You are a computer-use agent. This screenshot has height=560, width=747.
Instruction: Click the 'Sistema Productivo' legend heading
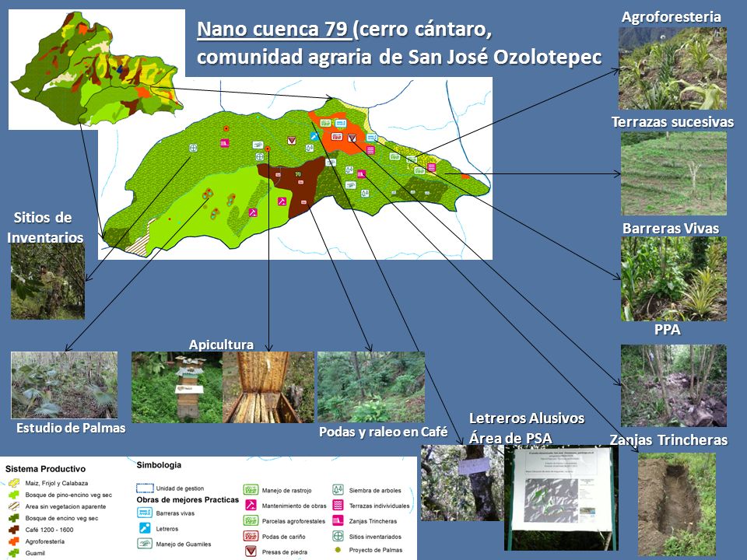click(45, 468)
